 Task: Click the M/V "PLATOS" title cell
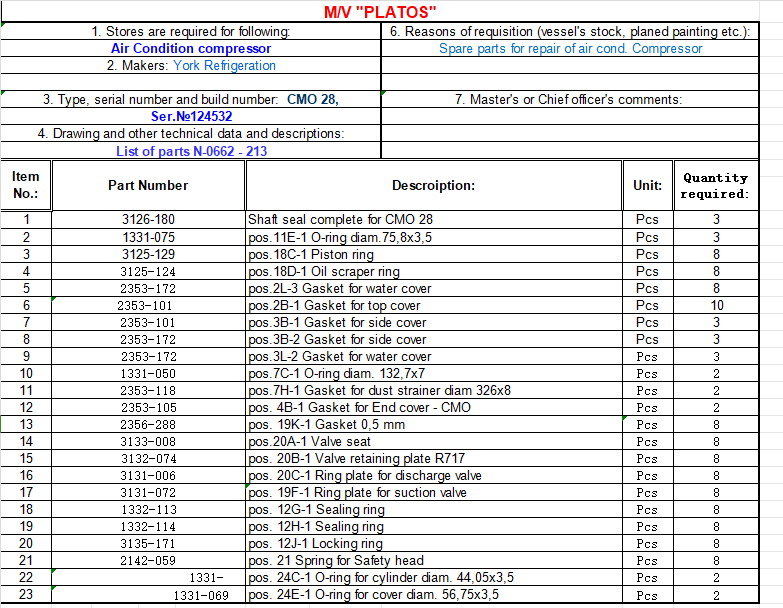click(380, 13)
